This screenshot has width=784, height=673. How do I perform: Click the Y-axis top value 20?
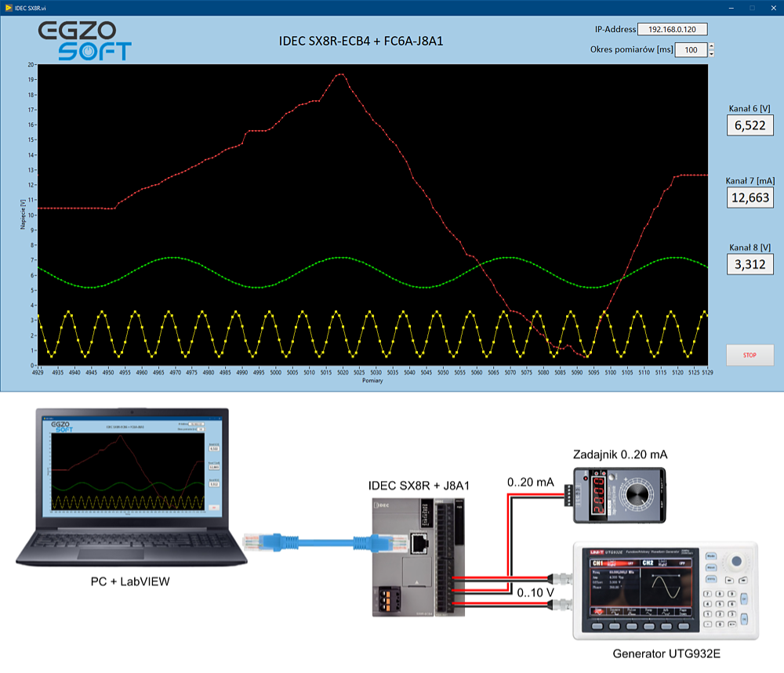(31, 64)
